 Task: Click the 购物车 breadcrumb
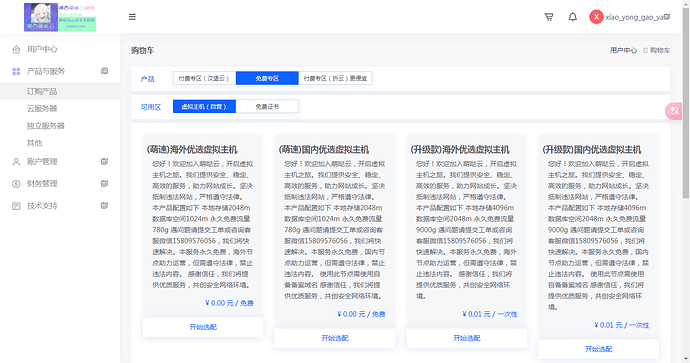coord(660,50)
